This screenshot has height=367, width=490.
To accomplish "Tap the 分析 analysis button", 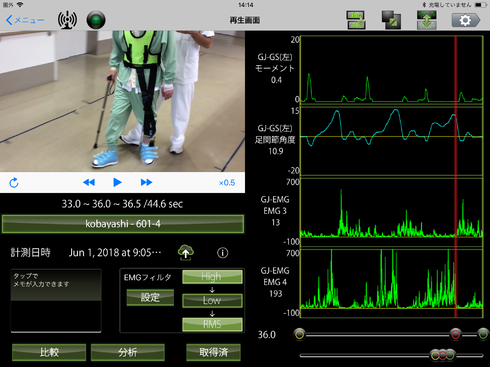I will [x=128, y=352].
